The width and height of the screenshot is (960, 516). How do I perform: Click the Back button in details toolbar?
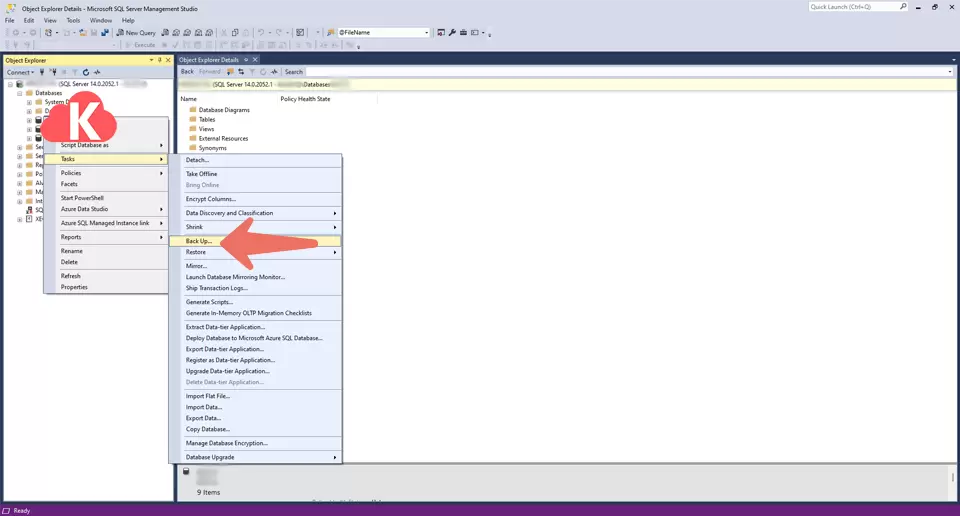pos(187,72)
